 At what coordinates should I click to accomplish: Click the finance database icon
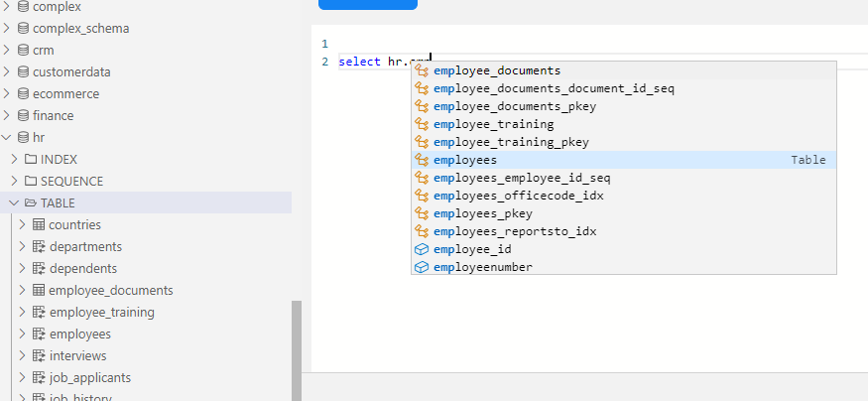[x=22, y=115]
